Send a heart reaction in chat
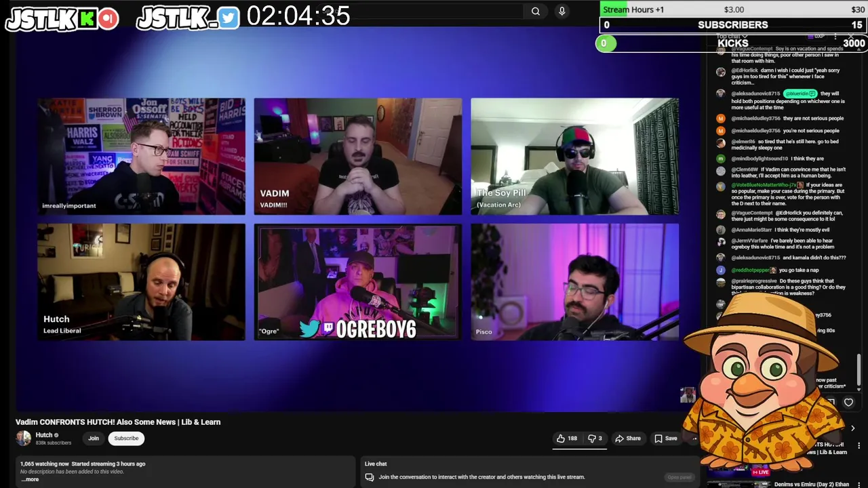This screenshot has height=488, width=868. pyautogui.click(x=848, y=402)
